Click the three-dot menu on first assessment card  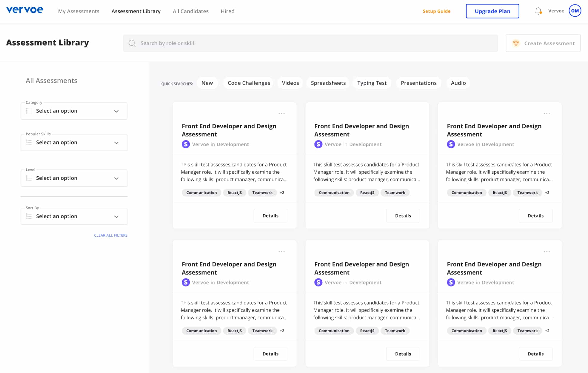tap(281, 113)
